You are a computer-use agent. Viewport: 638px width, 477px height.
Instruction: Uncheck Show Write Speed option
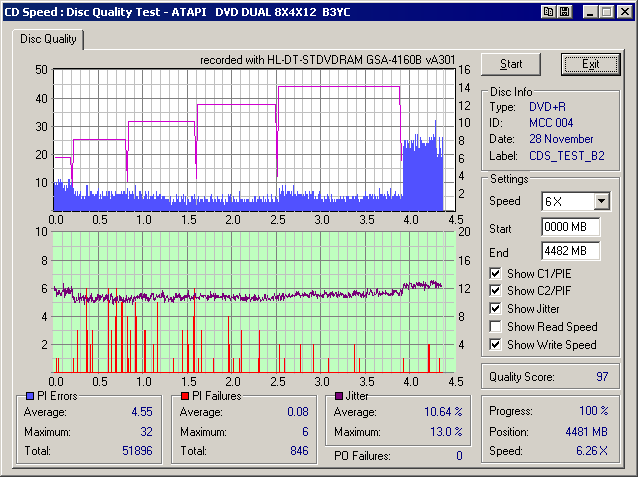pos(495,344)
